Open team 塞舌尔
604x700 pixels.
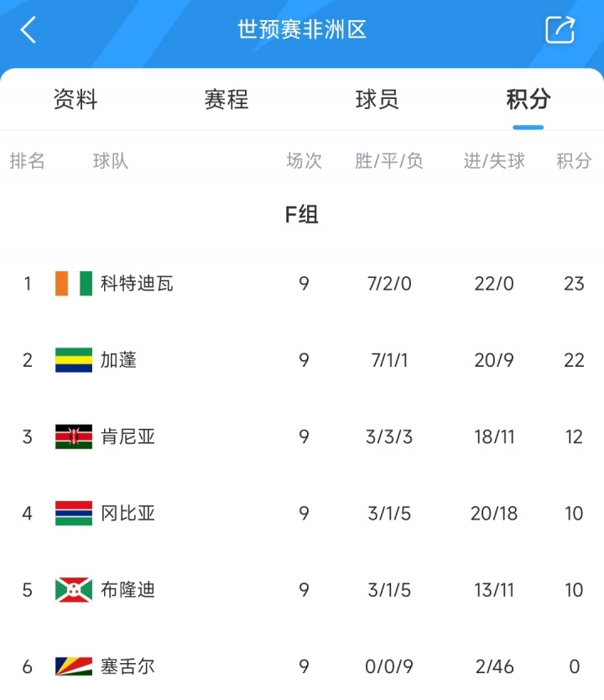tap(128, 666)
